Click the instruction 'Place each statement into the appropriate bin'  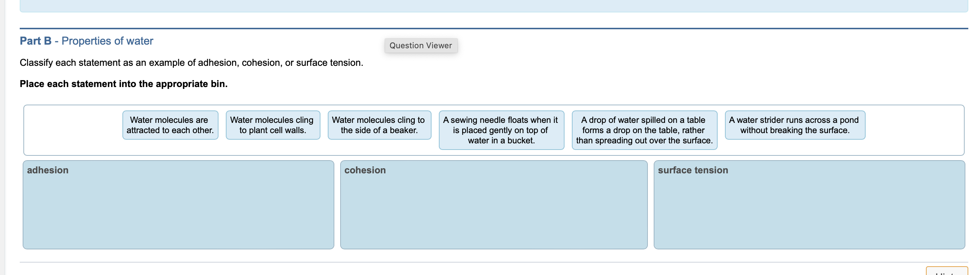[x=123, y=83]
